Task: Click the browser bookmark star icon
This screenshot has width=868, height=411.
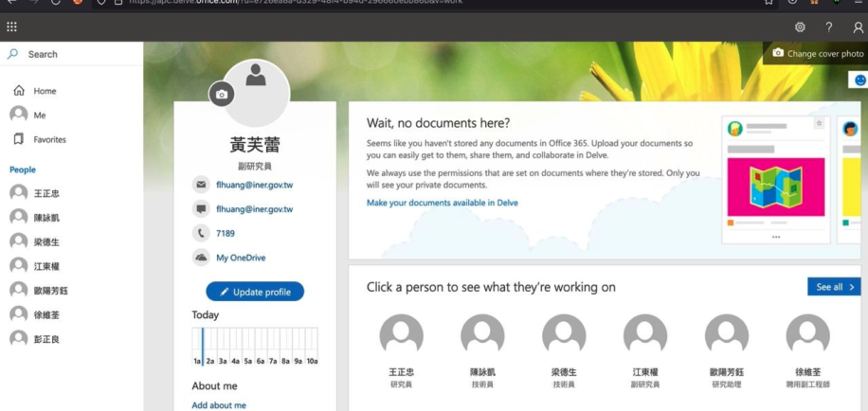Action: point(769,2)
